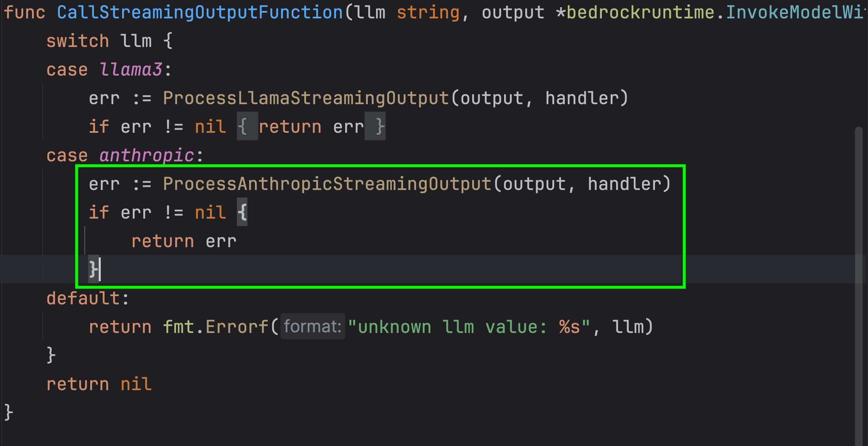868x446 pixels.
Task: Click the string type of the llm parameter
Action: [428, 13]
